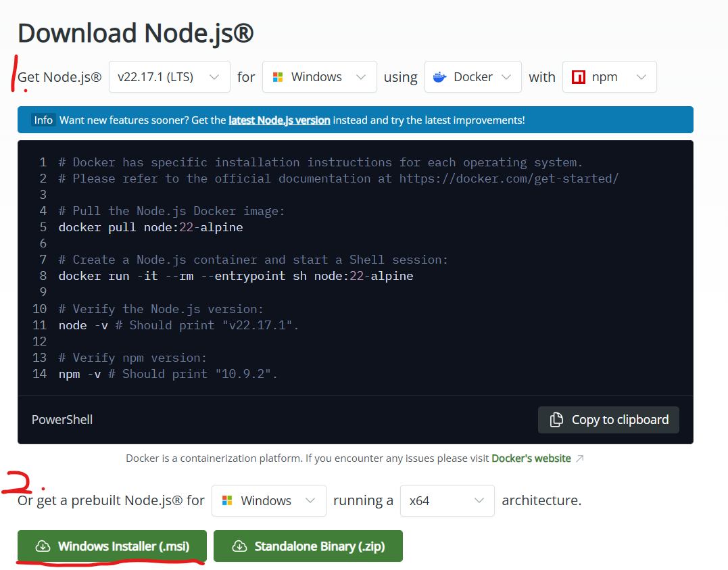Click the 'Or get a prebuilt Node.js® for' text
This screenshot has height=570, width=728.
tap(111, 500)
